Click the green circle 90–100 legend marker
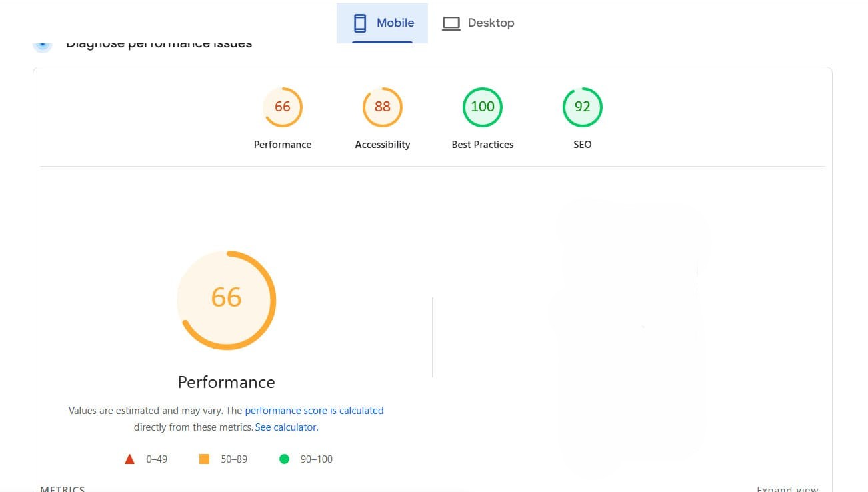Image resolution: width=868 pixels, height=492 pixels. (x=285, y=459)
